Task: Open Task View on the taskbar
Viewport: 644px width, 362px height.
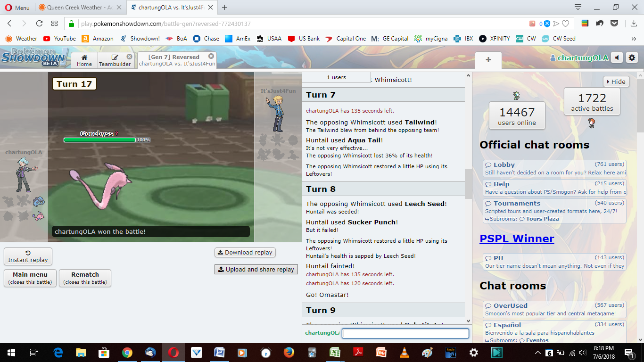Action: tap(33, 353)
